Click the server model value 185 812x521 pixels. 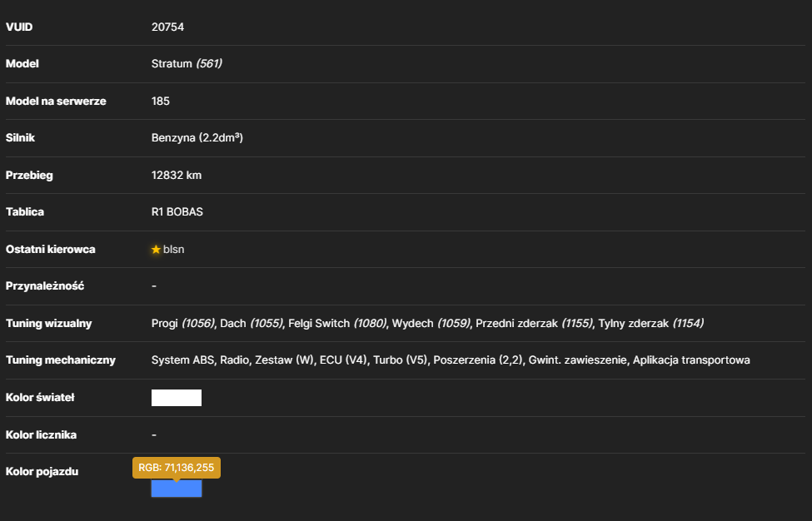(x=161, y=101)
